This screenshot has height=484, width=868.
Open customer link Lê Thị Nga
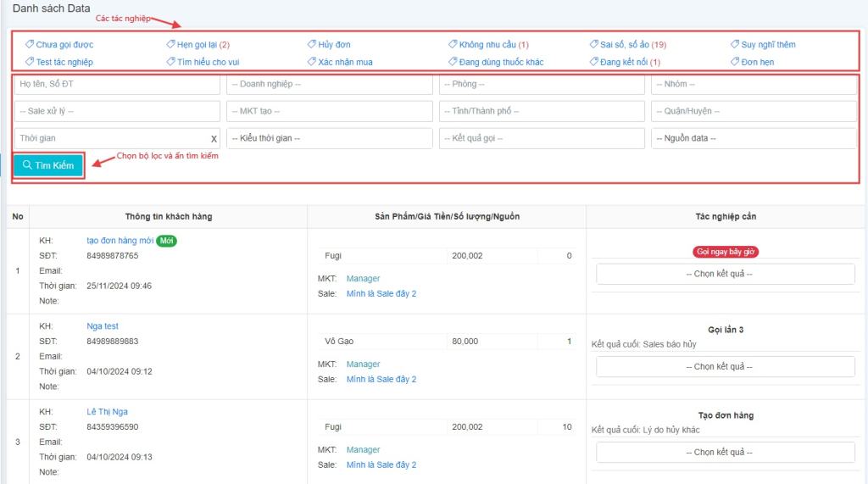click(108, 412)
